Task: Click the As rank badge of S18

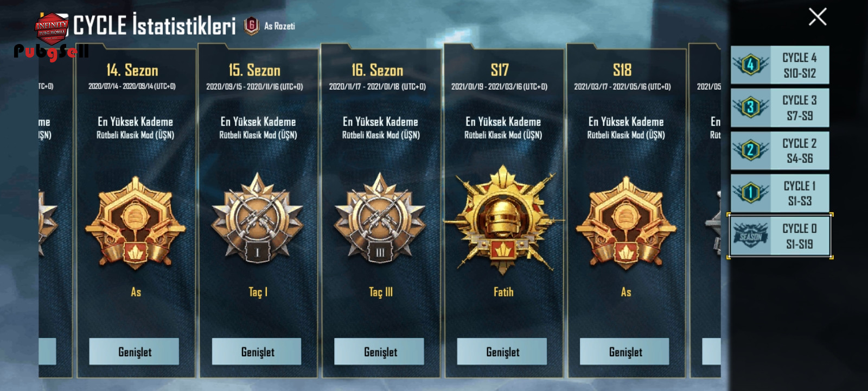Action: tap(626, 223)
